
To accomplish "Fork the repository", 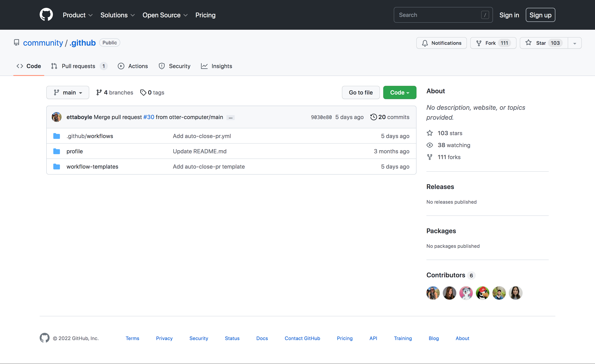I will pyautogui.click(x=493, y=43).
